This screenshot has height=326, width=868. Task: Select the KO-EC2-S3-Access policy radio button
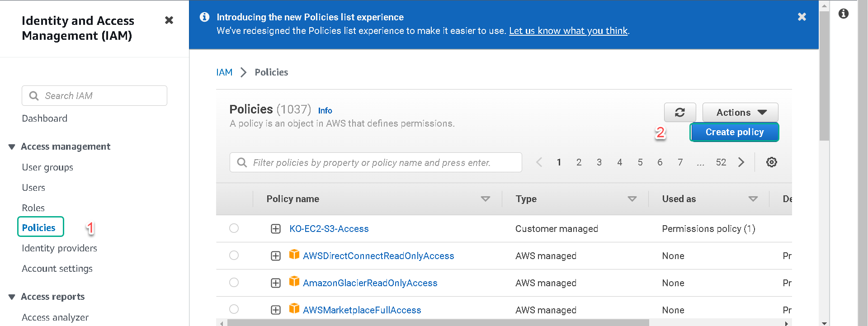(x=234, y=228)
